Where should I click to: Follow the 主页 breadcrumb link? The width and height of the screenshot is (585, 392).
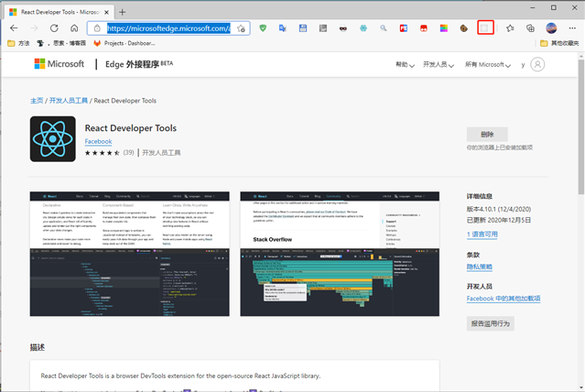37,101
